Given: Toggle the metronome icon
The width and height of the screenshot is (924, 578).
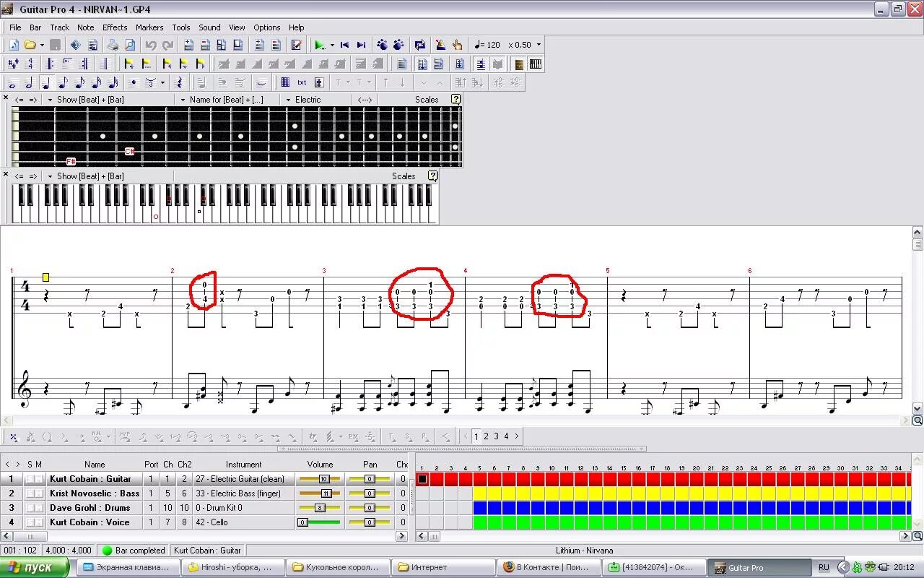Looking at the screenshot, I should click(440, 45).
